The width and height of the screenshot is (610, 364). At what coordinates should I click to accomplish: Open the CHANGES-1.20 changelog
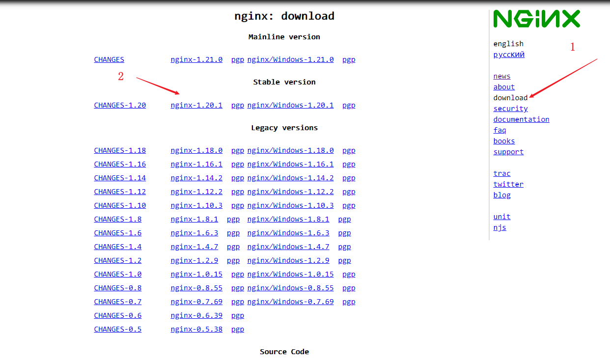click(120, 105)
